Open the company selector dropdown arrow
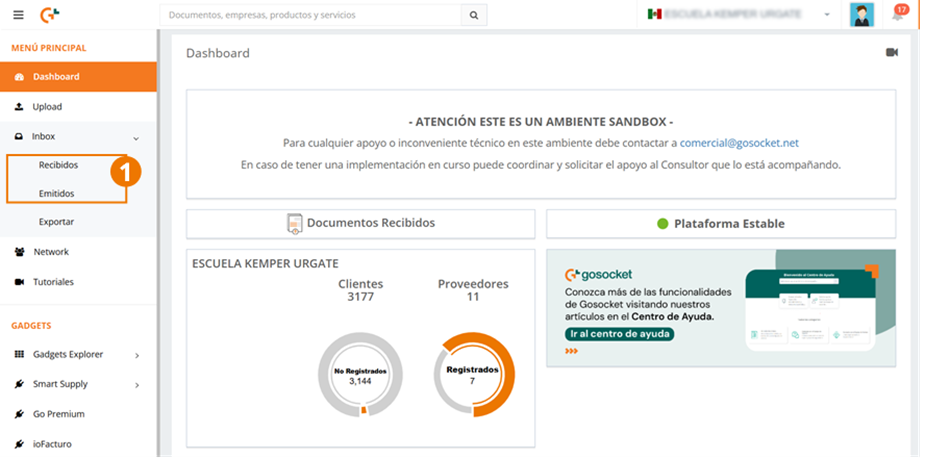Viewport: 925px width, 459px height. (826, 15)
